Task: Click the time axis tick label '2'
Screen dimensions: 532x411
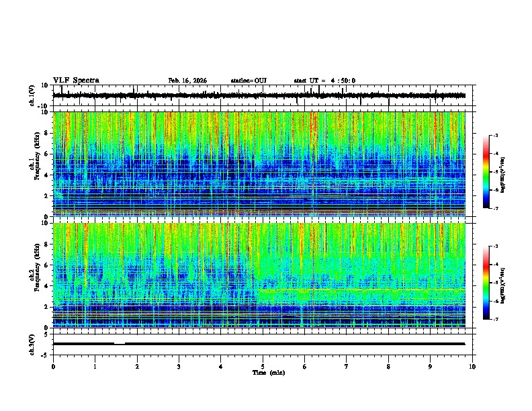Action: (x=137, y=367)
